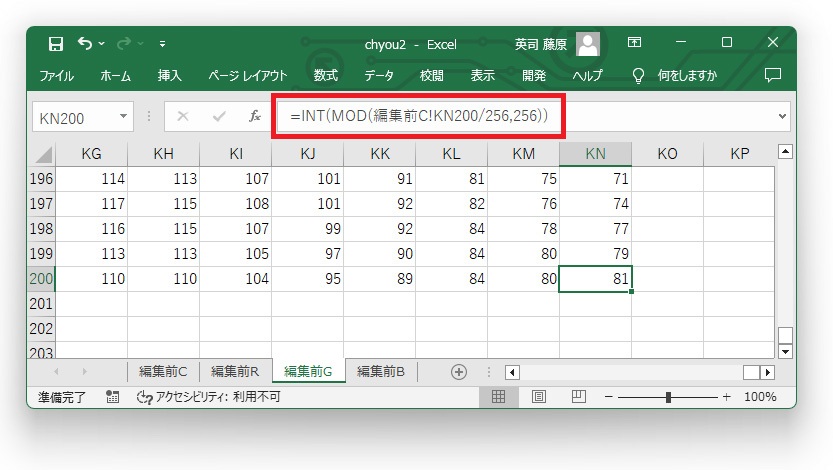
Task: Switch to the 編集前C sheet tab
Action: (163, 372)
